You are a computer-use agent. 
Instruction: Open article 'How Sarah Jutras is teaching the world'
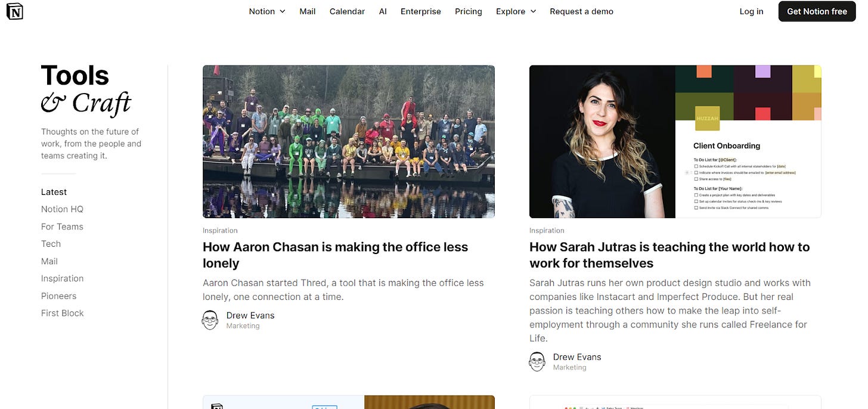(669, 255)
